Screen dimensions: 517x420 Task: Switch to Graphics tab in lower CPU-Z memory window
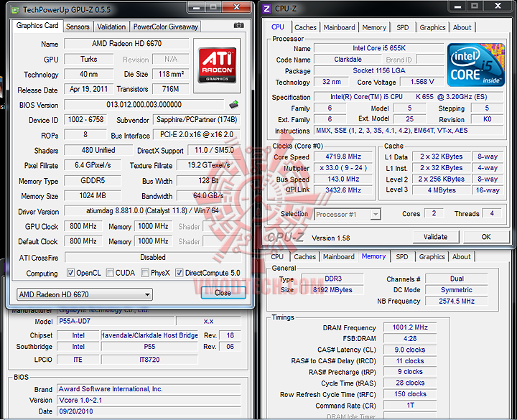432,257
